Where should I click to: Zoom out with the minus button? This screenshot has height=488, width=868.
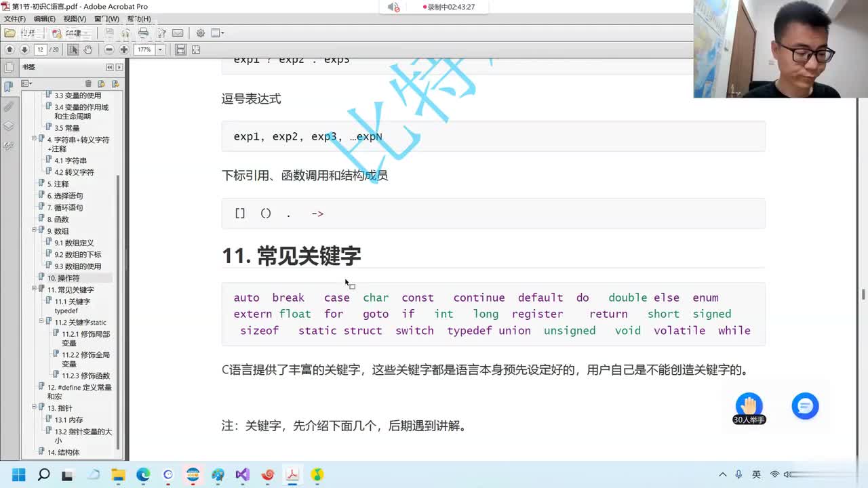[108, 49]
